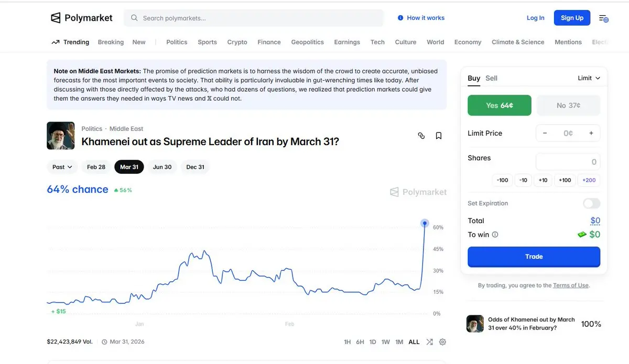Open the menu and language icon
Image resolution: width=629 pixels, height=364 pixels.
tap(603, 18)
